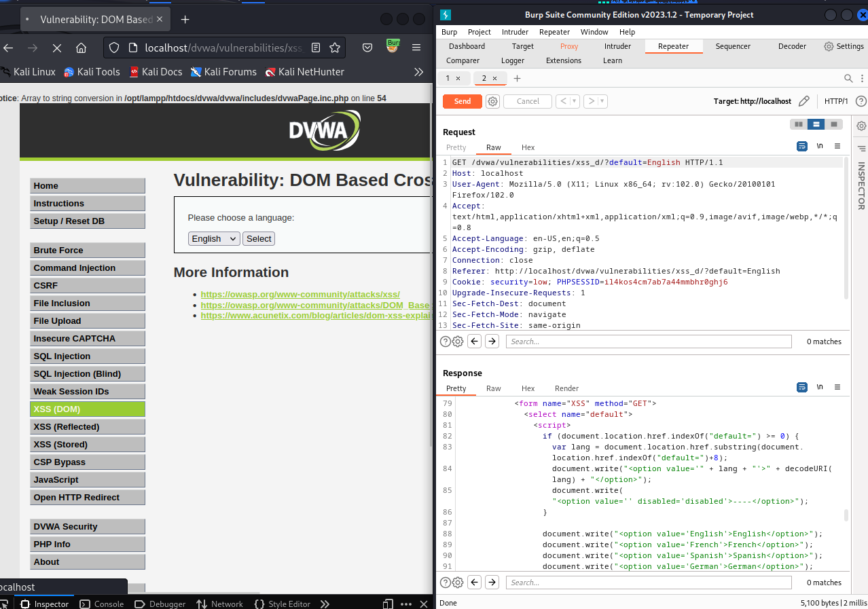Show more devtools tabs chevron
This screenshot has height=609, width=868.
325,604
